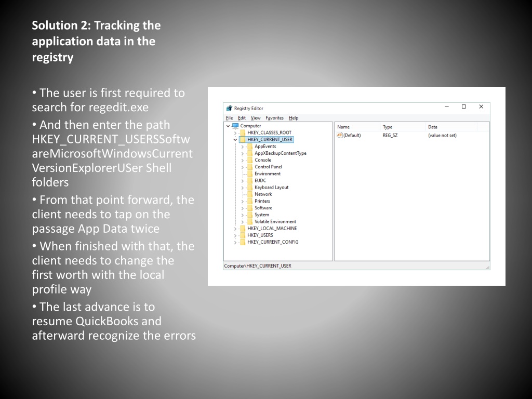Open the Edit menu
The image size is (532, 399).
[242, 118]
